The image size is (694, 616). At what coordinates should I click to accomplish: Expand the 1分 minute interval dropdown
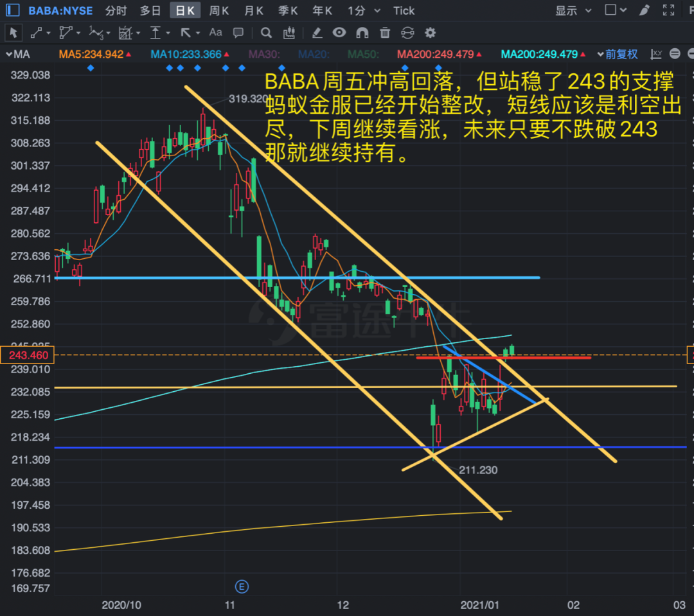pyautogui.click(x=377, y=11)
